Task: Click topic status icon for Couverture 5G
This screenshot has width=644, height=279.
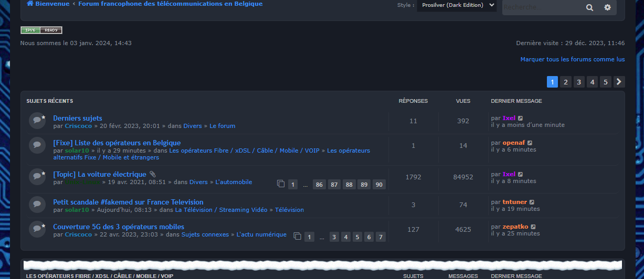Action: (37, 229)
